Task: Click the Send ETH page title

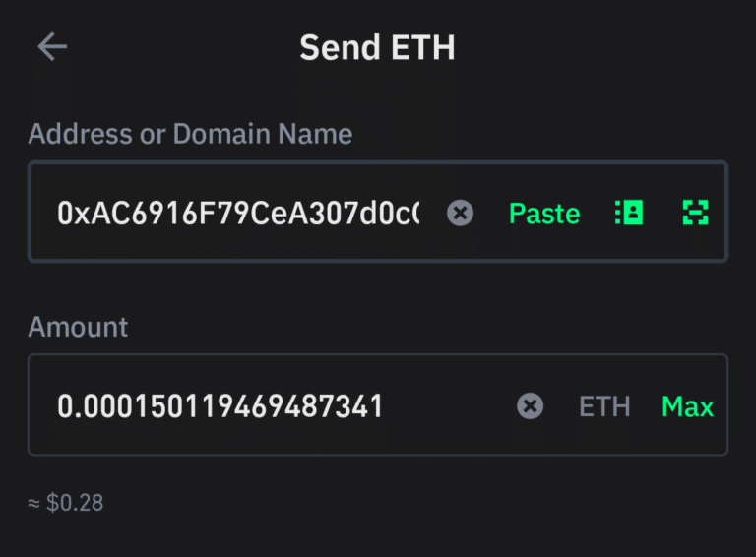Action: 378,47
